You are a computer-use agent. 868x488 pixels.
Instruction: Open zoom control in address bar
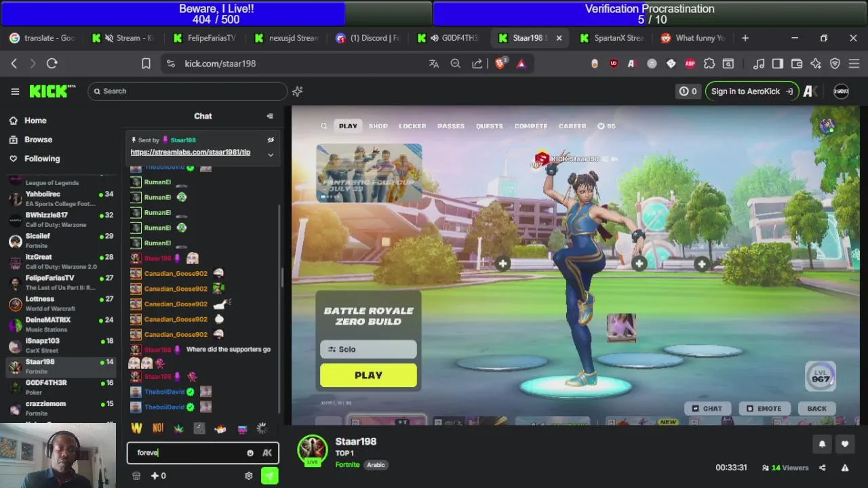click(x=456, y=64)
